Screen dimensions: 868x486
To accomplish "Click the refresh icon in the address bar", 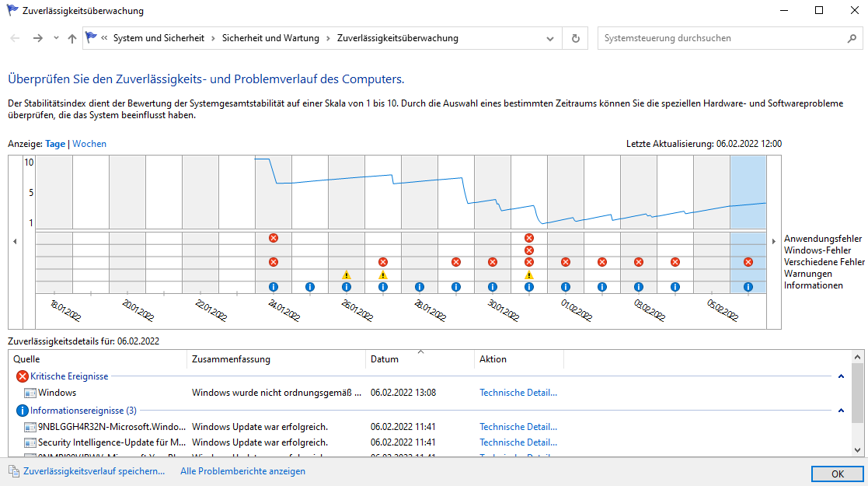I will (575, 37).
